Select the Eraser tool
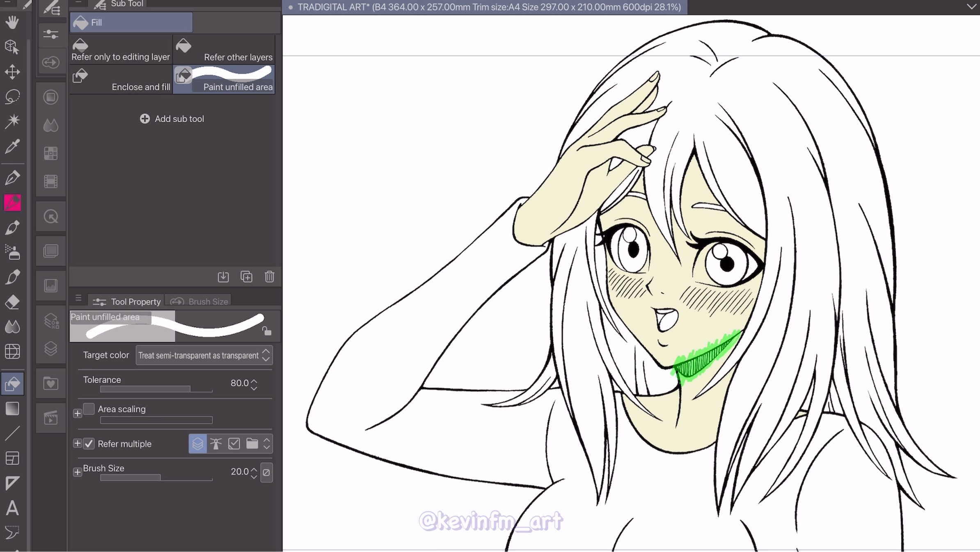 12,302
